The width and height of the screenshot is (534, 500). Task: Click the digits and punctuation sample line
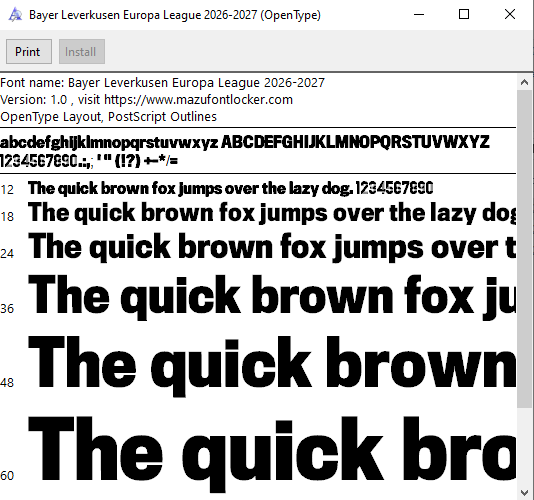click(89, 161)
